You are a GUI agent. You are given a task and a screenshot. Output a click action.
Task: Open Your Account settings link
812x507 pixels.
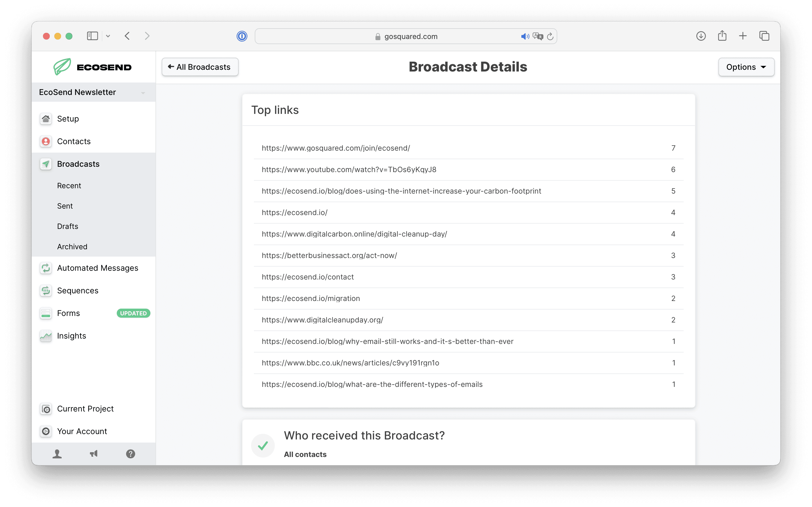[82, 431]
